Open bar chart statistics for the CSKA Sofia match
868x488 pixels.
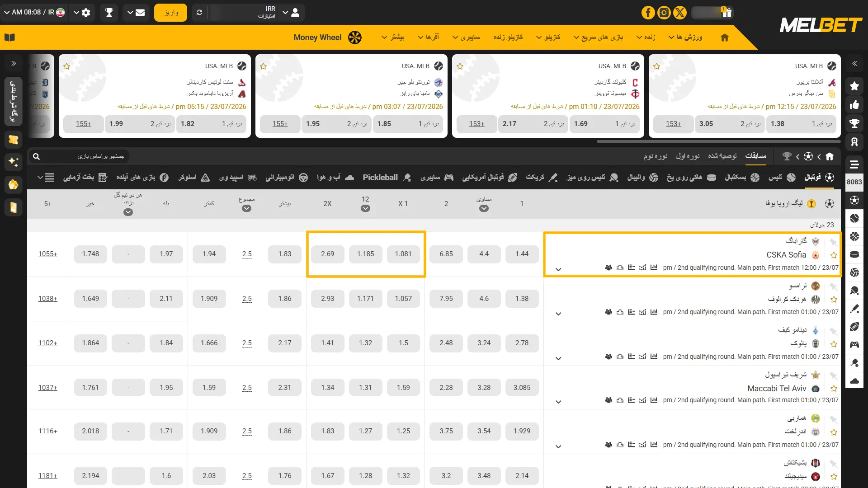pyautogui.click(x=654, y=267)
